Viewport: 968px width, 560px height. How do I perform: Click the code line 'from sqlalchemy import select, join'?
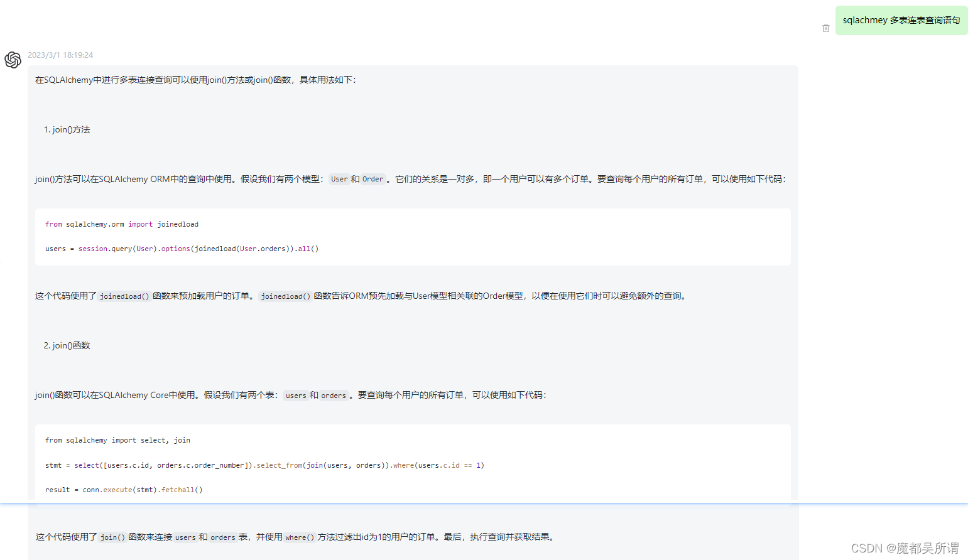118,440
